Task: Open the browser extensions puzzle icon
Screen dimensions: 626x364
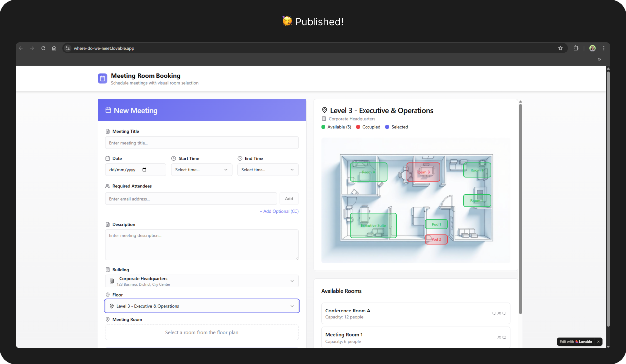Action: coord(575,48)
